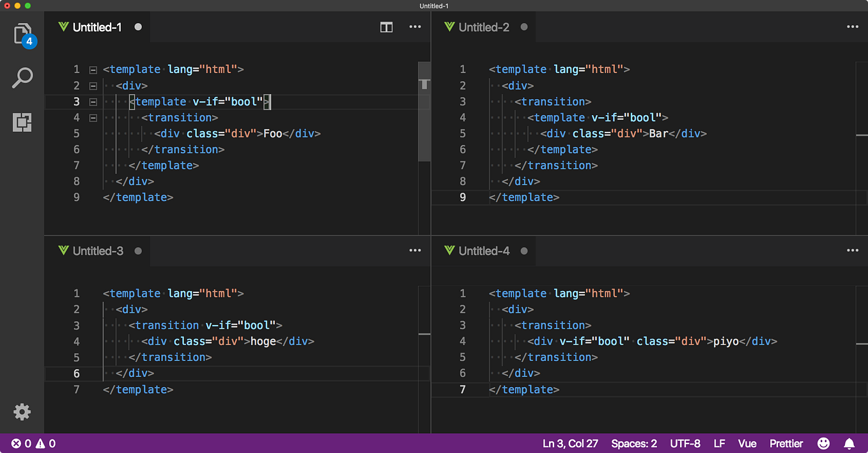Send feedback via the smiley icon
The width and height of the screenshot is (868, 453).
[x=823, y=443]
